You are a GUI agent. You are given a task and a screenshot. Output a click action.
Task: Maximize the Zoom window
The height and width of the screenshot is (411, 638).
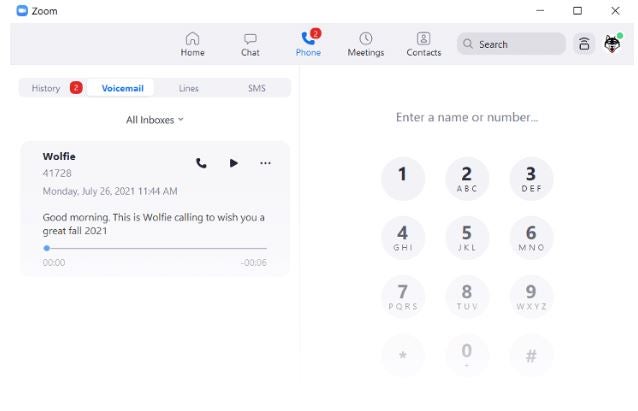pyautogui.click(x=577, y=11)
